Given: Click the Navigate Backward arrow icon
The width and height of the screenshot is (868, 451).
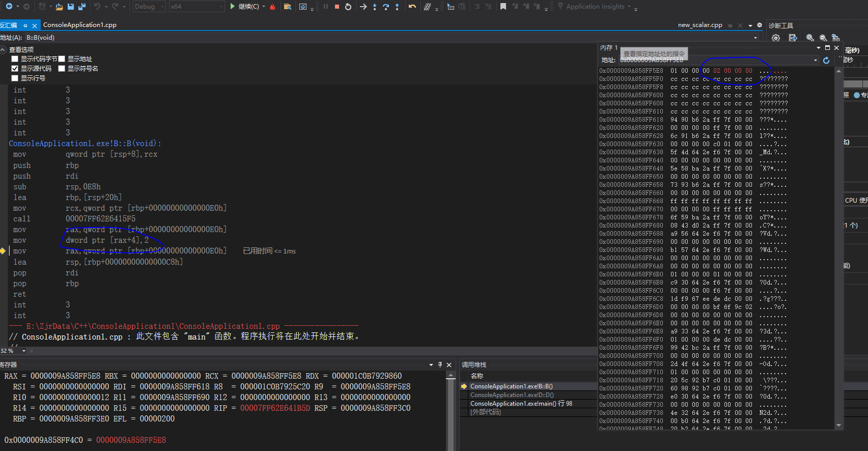Looking at the screenshot, I should point(9,7).
